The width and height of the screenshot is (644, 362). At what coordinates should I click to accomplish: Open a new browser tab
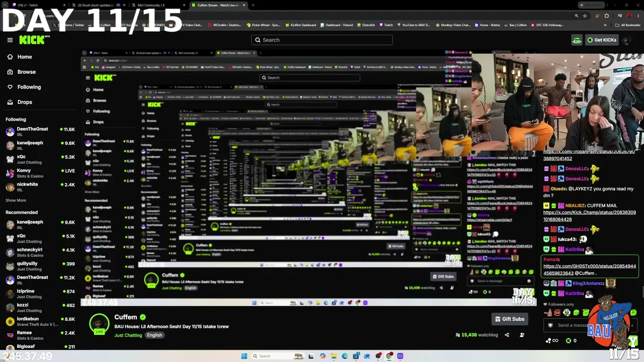(x=253, y=5)
